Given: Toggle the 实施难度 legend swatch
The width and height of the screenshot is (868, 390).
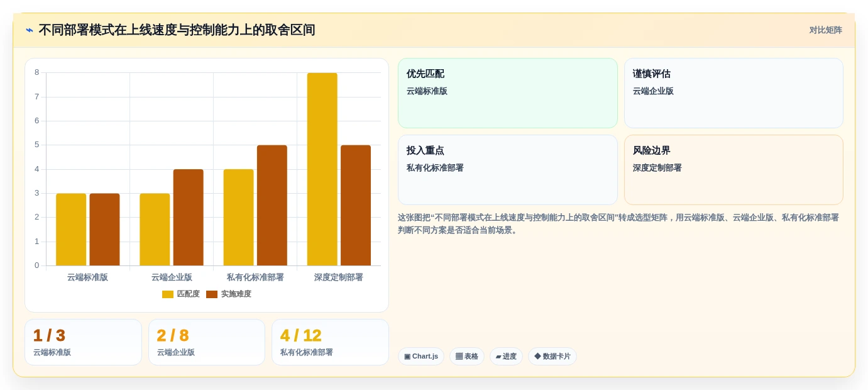Looking at the screenshot, I should [212, 294].
